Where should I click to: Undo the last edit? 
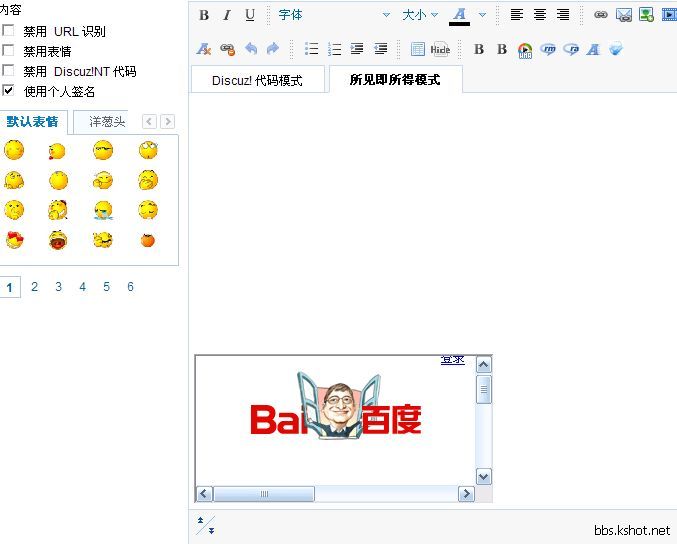250,49
